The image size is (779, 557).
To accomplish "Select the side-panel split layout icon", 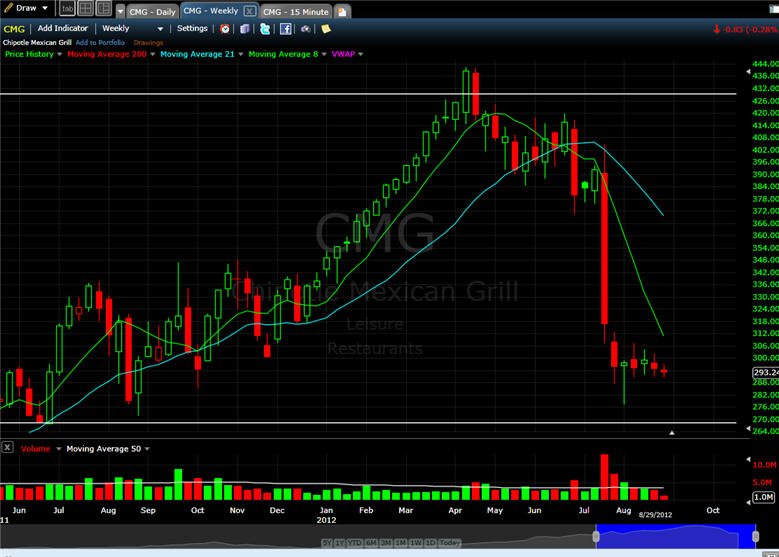I will [104, 8].
